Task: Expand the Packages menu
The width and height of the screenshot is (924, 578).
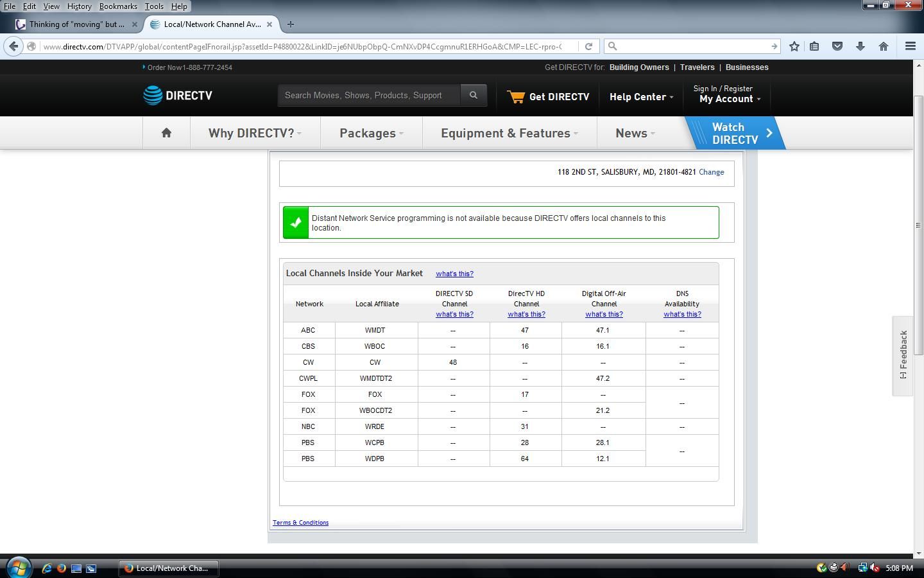Action: [x=371, y=133]
